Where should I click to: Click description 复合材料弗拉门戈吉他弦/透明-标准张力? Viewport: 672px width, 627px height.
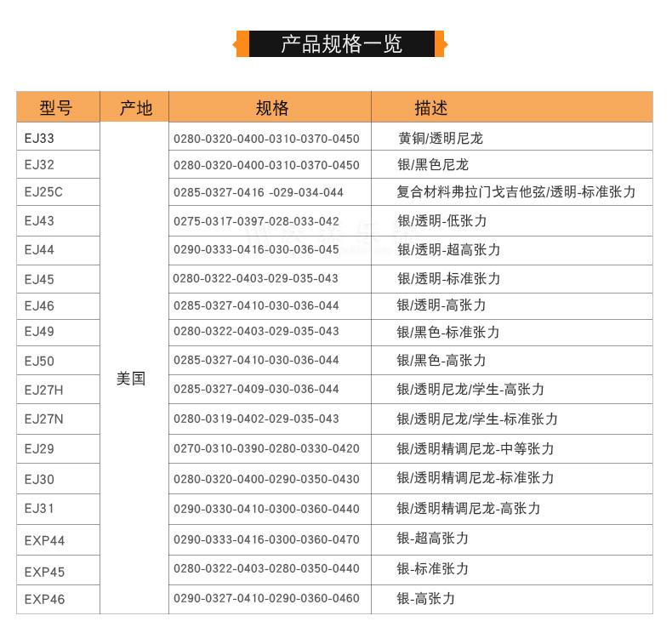tap(516, 191)
